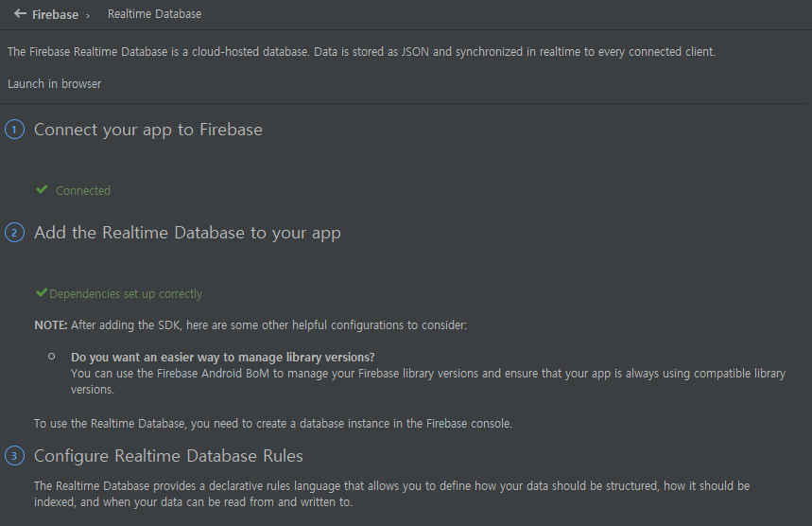Click Dependencies set up correctly text
Screen dimensions: 812x526
tap(126, 294)
